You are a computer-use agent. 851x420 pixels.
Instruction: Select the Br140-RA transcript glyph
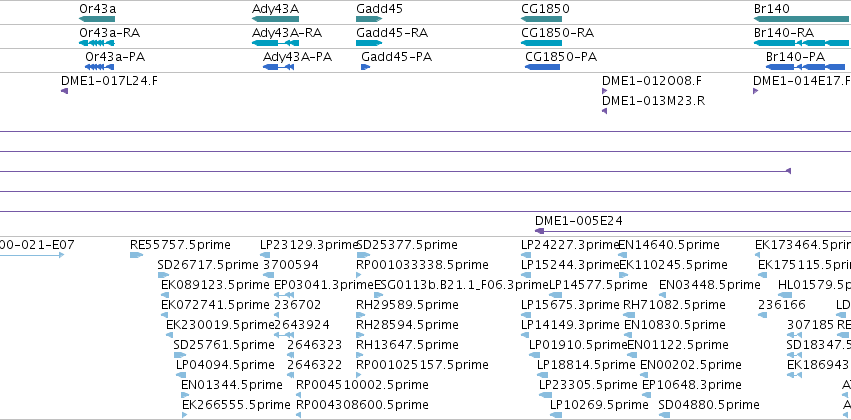tap(800, 43)
